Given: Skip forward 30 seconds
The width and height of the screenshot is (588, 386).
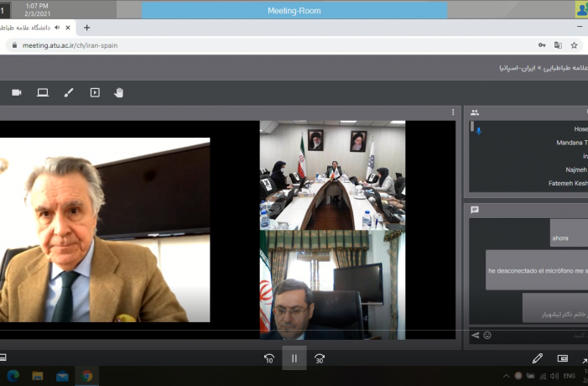Looking at the screenshot, I should point(320,358).
